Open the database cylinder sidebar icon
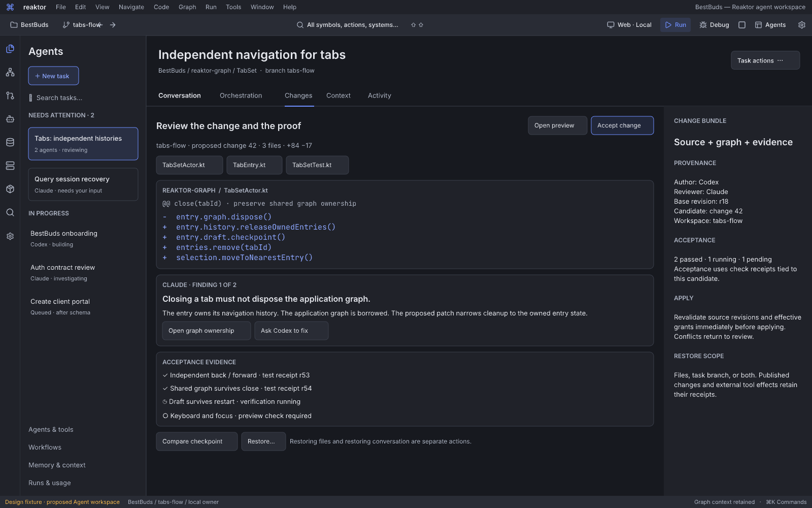 click(10, 142)
